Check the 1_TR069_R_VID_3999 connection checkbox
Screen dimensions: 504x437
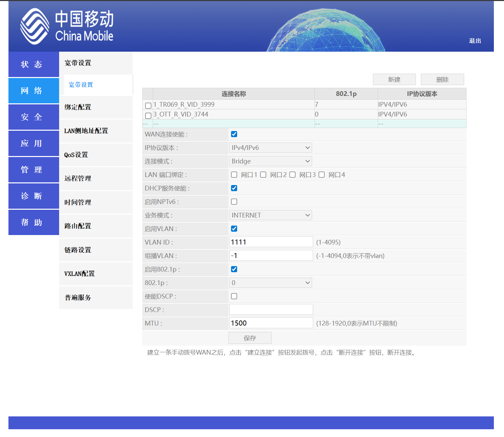(148, 105)
